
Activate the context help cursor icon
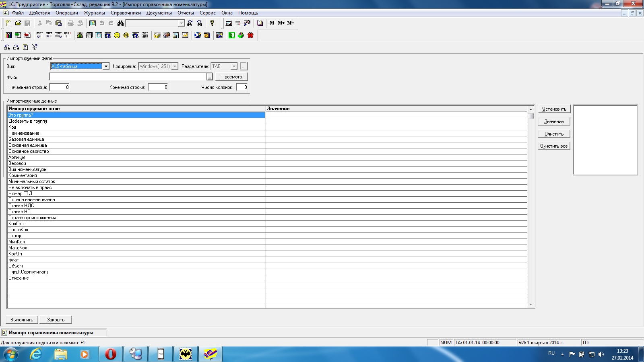click(35, 47)
